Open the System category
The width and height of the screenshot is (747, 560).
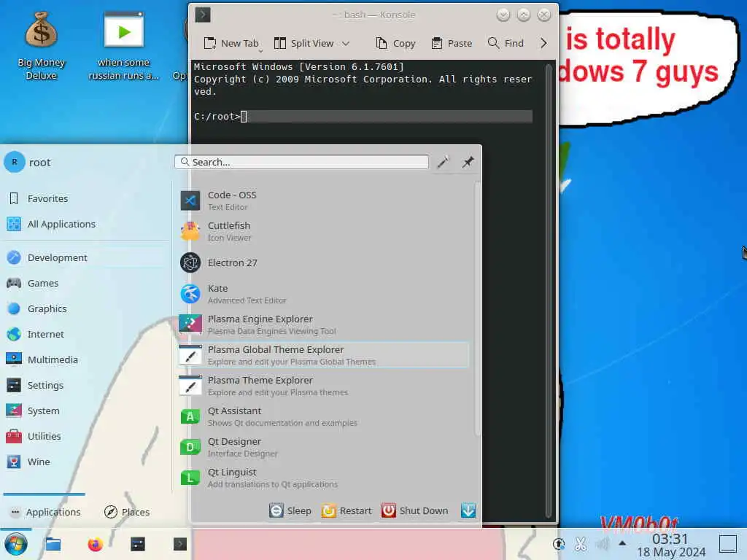click(86, 411)
